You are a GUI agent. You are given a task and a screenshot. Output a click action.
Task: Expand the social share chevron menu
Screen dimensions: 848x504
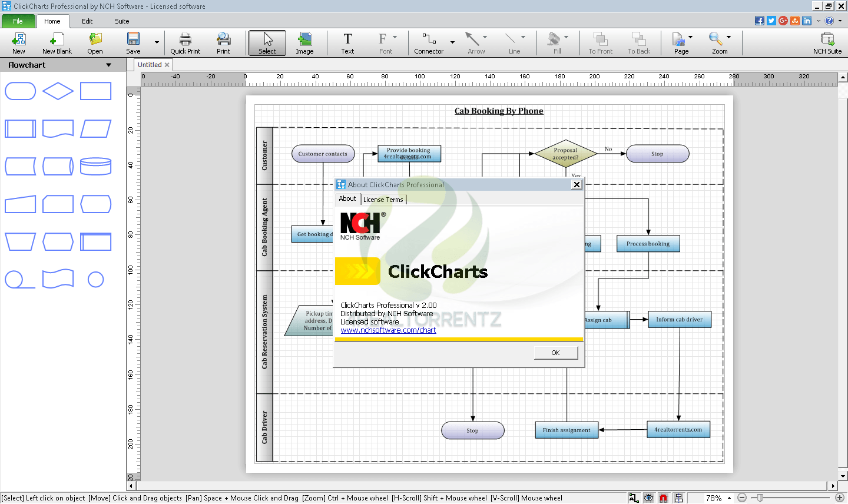pyautogui.click(x=819, y=21)
